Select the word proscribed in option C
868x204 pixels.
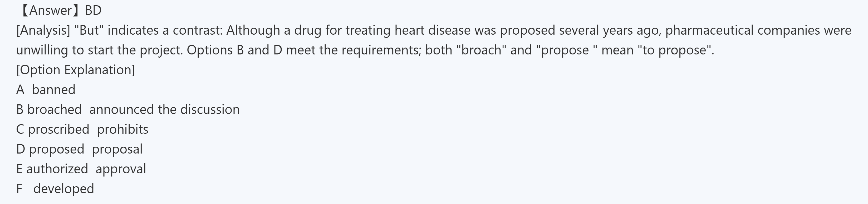[x=58, y=129]
